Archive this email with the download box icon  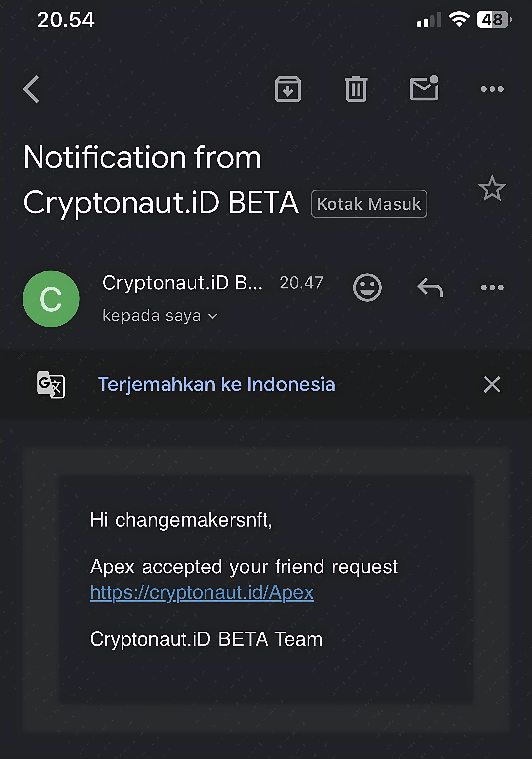[x=288, y=89]
